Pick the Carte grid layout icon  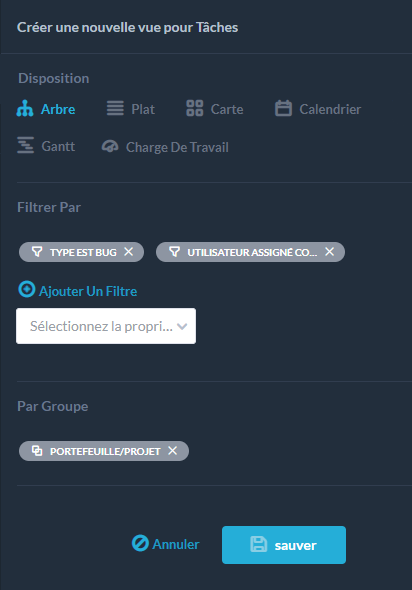(195, 108)
